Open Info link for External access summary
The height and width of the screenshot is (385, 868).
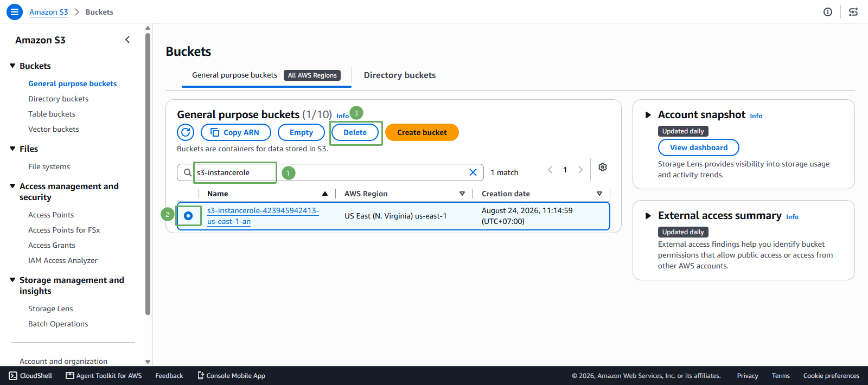coord(792,217)
